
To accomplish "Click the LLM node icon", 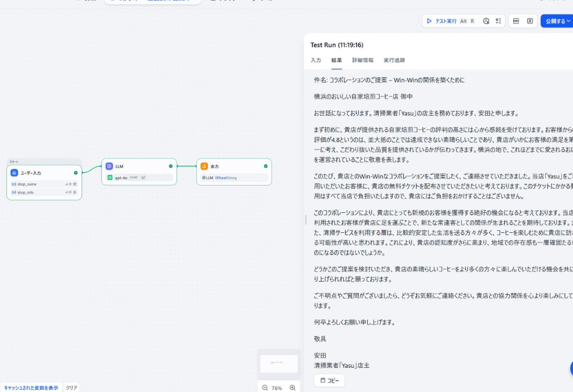I will click(x=109, y=167).
